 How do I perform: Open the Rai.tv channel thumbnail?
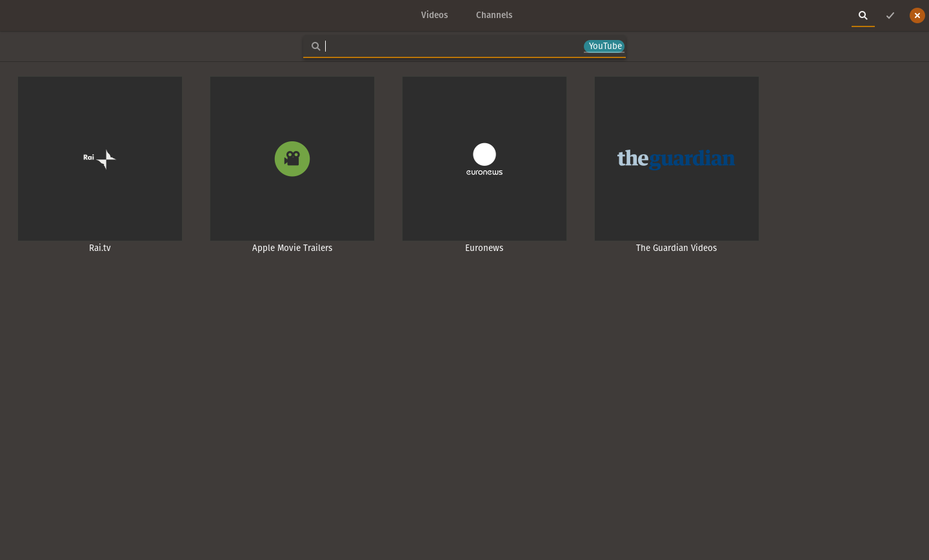click(x=100, y=159)
